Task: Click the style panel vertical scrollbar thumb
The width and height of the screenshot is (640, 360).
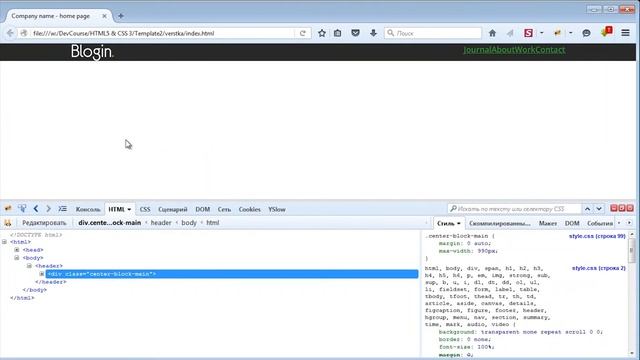Action: click(x=632, y=251)
